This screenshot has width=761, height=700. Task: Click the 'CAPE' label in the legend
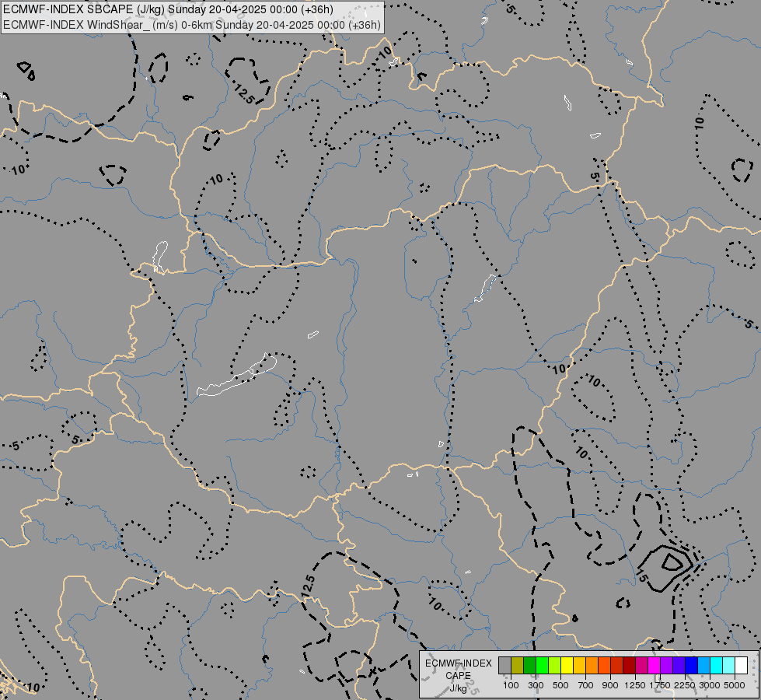(x=458, y=676)
